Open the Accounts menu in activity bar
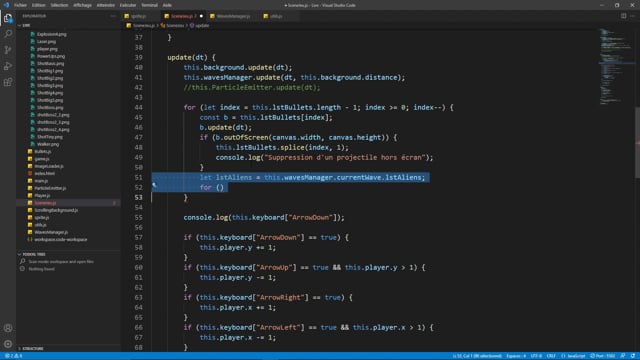This screenshot has width=640, height=360. click(8, 328)
